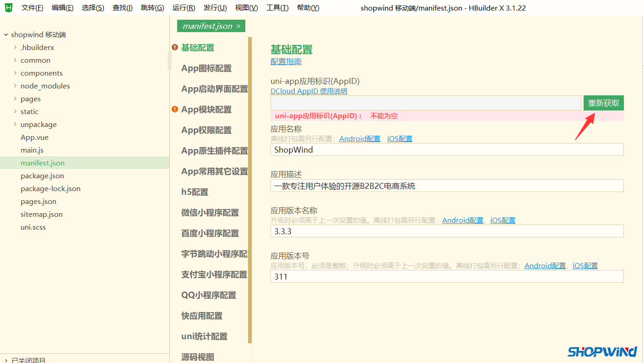Click the 重新获取 button
The width and height of the screenshot is (644, 363).
coord(603,103)
